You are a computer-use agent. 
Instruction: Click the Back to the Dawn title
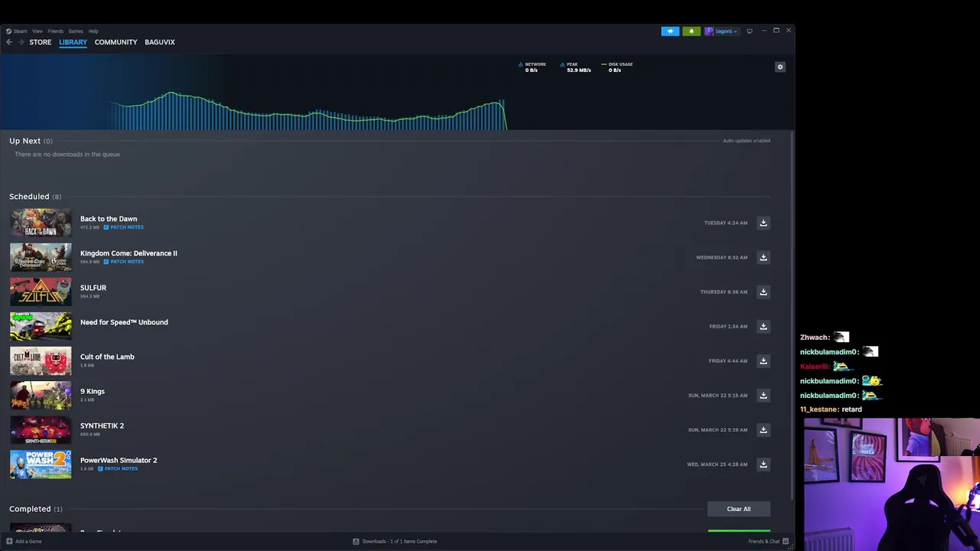(109, 219)
